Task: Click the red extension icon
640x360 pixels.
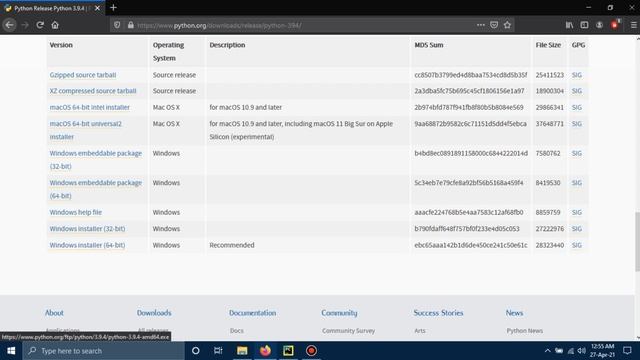Action: 615,24
